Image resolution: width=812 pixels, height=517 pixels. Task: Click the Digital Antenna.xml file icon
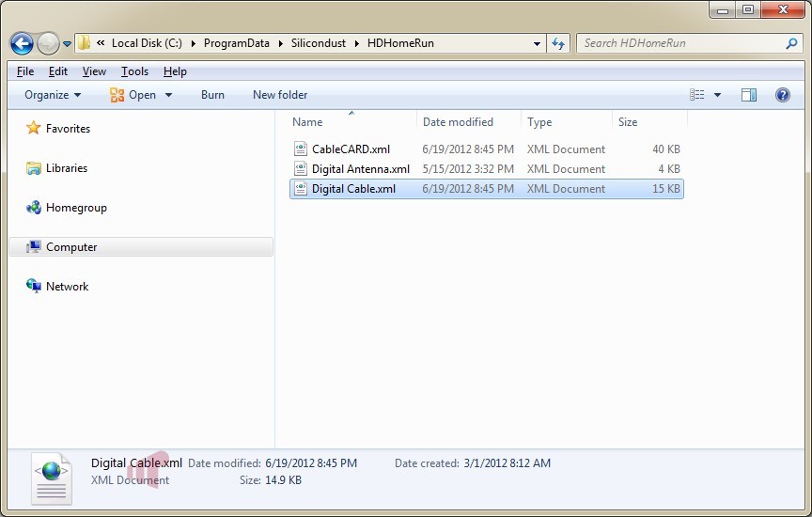(301, 169)
